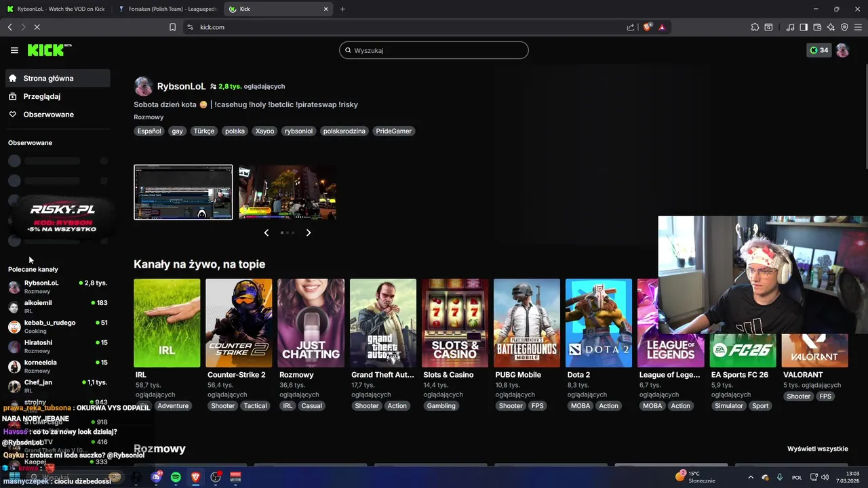Viewport: 868px width, 488px height.
Task: Select the Türkçe tag
Action: tap(203, 131)
